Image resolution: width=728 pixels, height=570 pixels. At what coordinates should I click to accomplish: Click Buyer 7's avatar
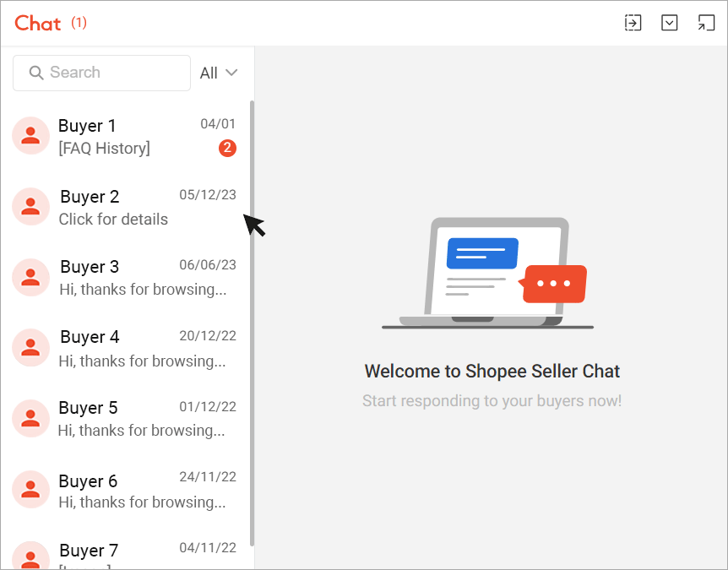(x=30, y=557)
